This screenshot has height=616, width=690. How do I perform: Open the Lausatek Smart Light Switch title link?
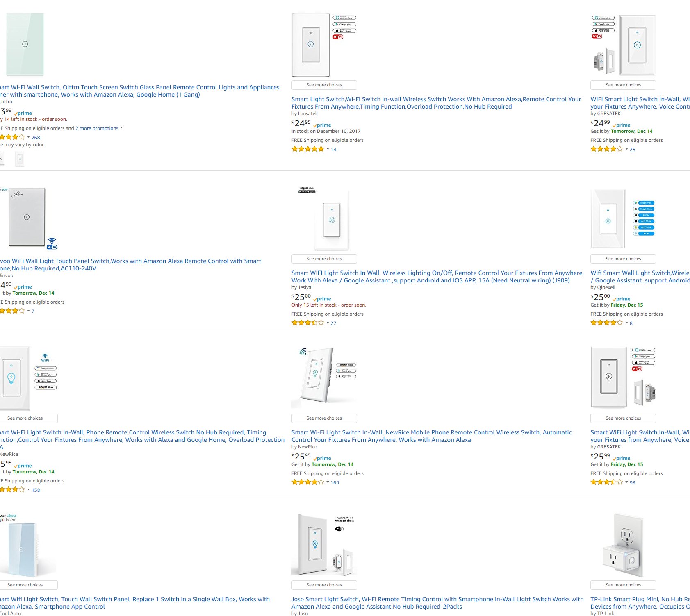tap(436, 103)
